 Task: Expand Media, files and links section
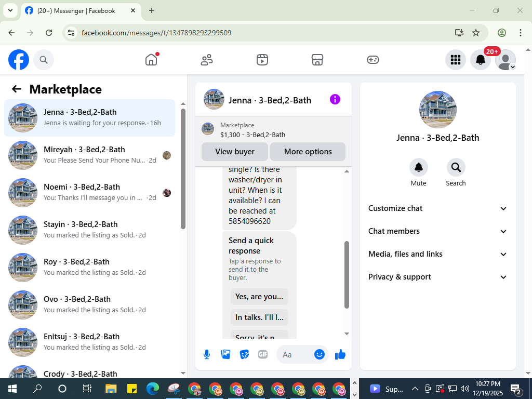tap(437, 254)
